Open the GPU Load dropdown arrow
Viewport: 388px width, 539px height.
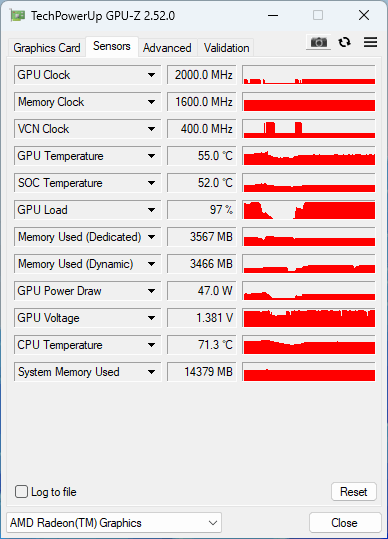[x=151, y=210]
